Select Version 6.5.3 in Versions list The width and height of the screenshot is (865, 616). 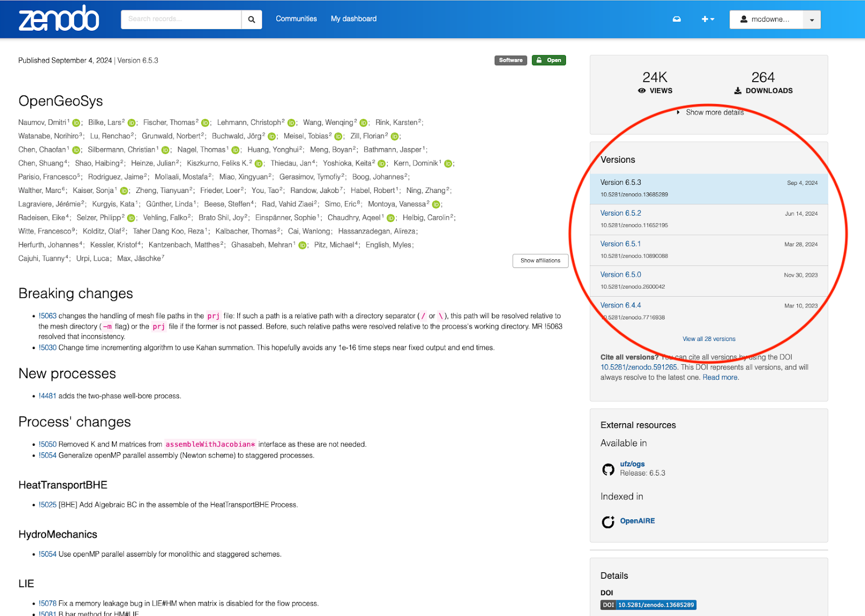[709, 189]
